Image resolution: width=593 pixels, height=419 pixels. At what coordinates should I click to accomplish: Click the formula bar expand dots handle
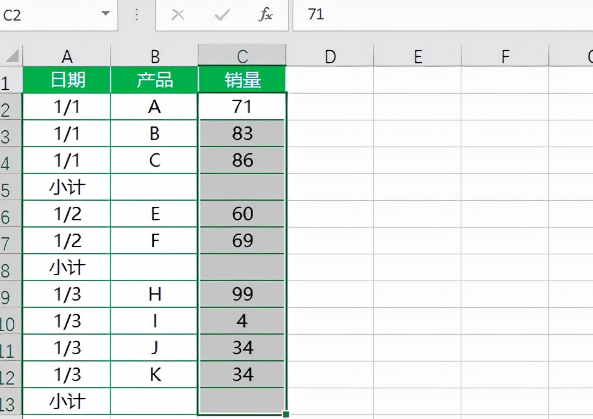click(137, 15)
